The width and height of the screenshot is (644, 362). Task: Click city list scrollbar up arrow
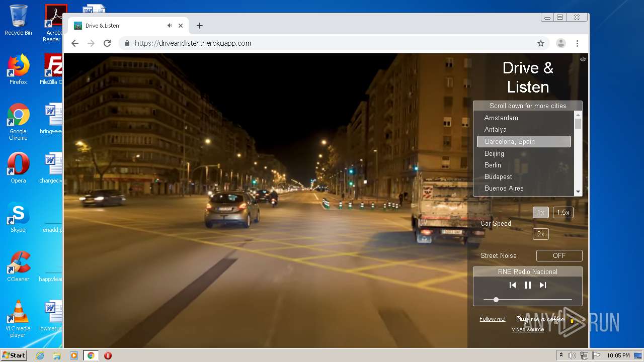coord(578,114)
